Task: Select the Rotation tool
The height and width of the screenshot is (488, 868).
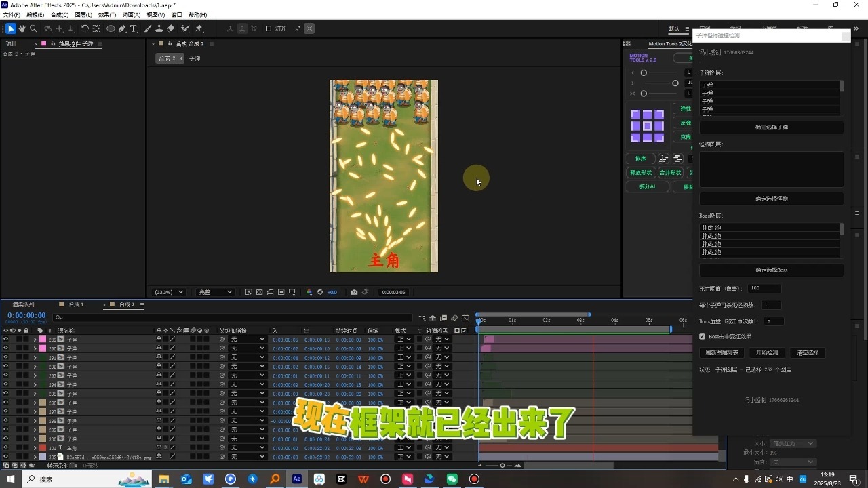Action: 85,28
